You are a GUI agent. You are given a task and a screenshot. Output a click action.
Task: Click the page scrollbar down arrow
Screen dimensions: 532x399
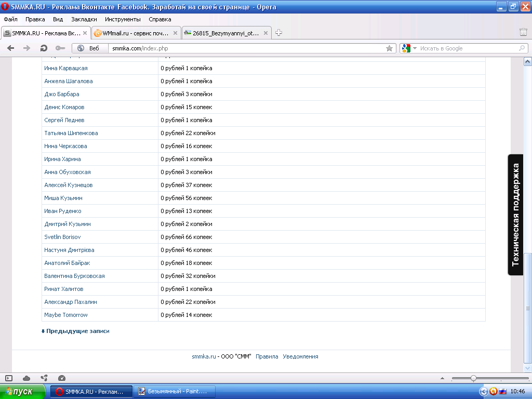[527, 368]
